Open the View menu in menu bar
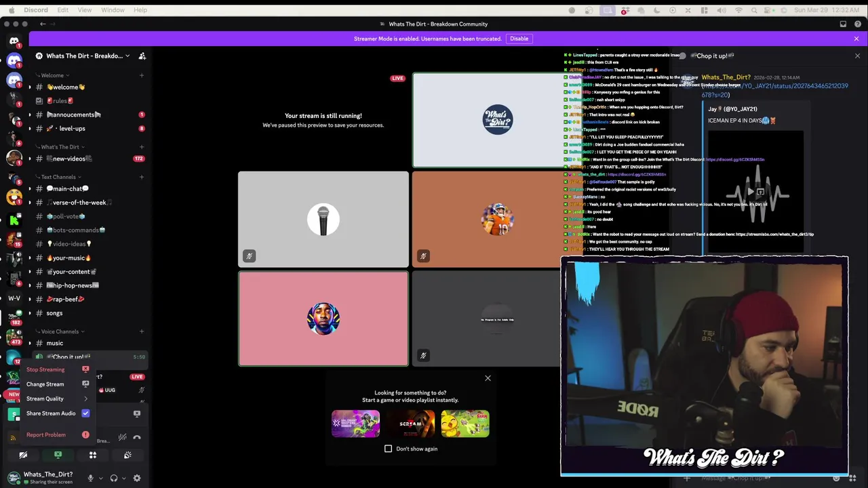 click(84, 10)
